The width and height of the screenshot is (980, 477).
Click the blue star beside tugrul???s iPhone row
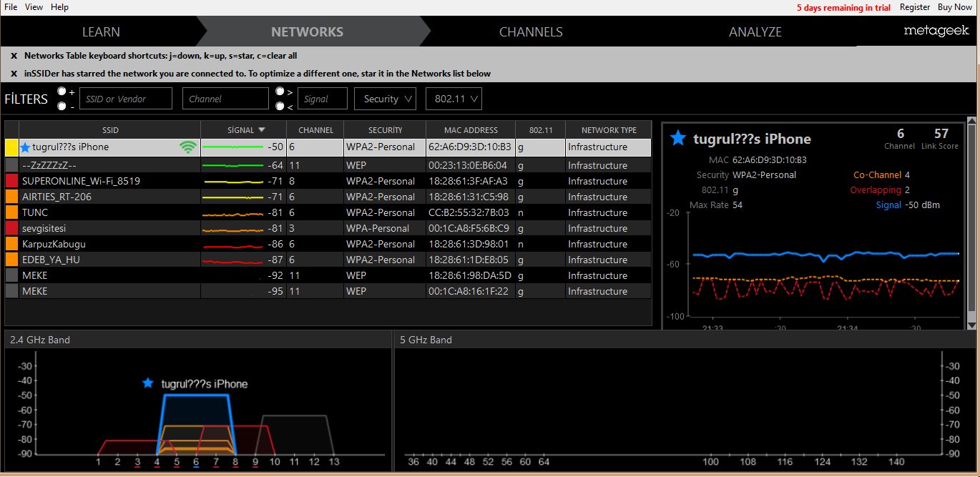26,147
